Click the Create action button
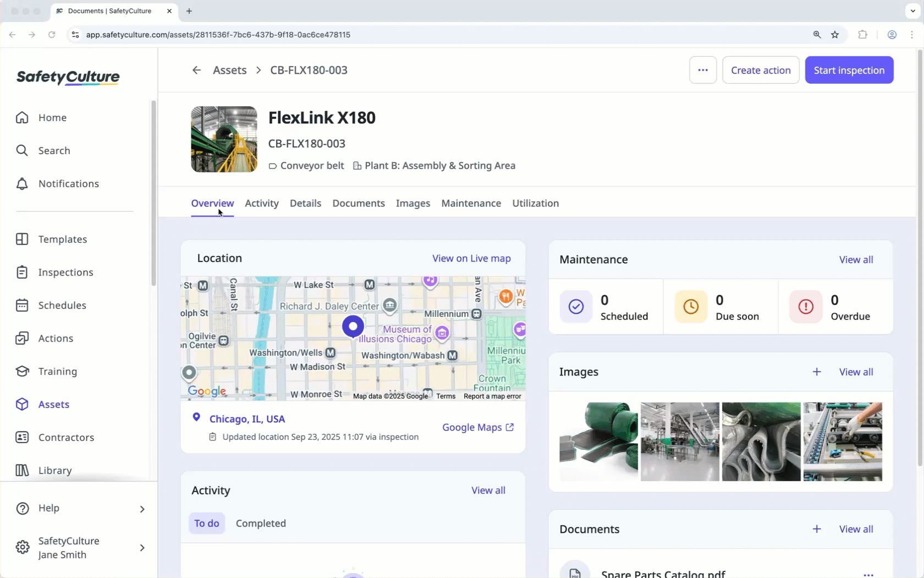 pyautogui.click(x=761, y=70)
